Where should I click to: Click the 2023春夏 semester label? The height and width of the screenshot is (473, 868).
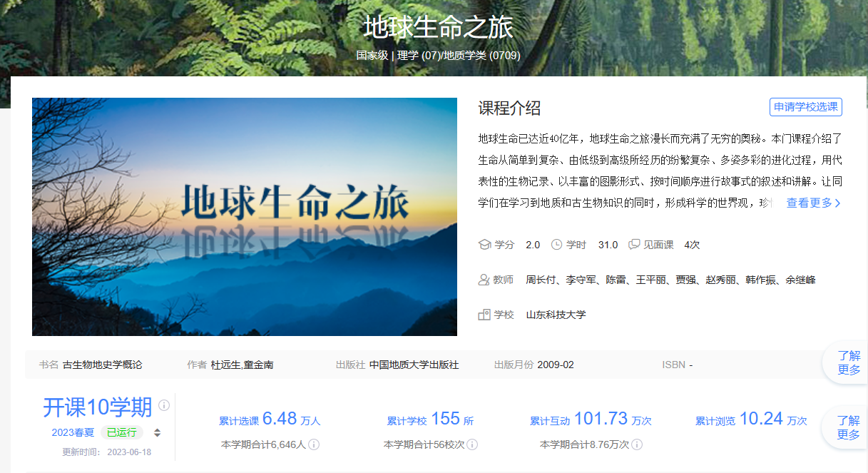(x=73, y=432)
